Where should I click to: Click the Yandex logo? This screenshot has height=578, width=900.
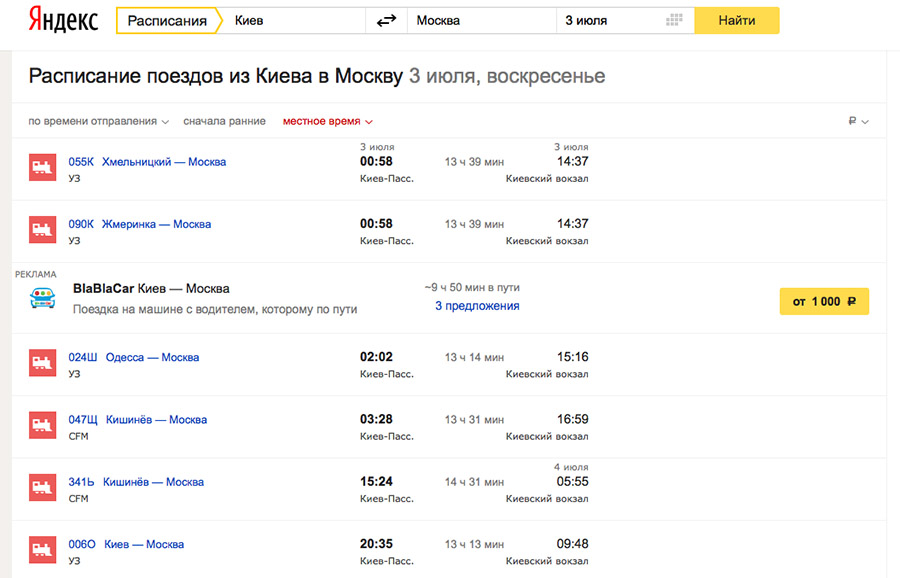pos(62,20)
